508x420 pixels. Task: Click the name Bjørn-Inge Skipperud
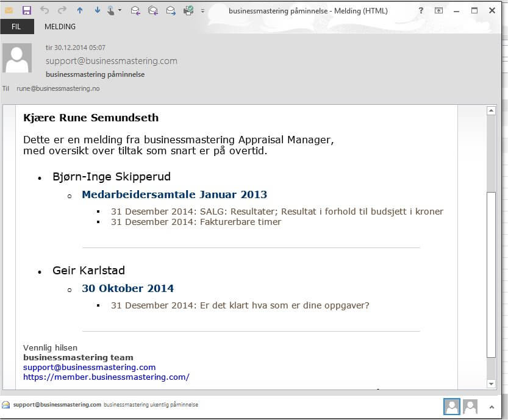click(112, 177)
